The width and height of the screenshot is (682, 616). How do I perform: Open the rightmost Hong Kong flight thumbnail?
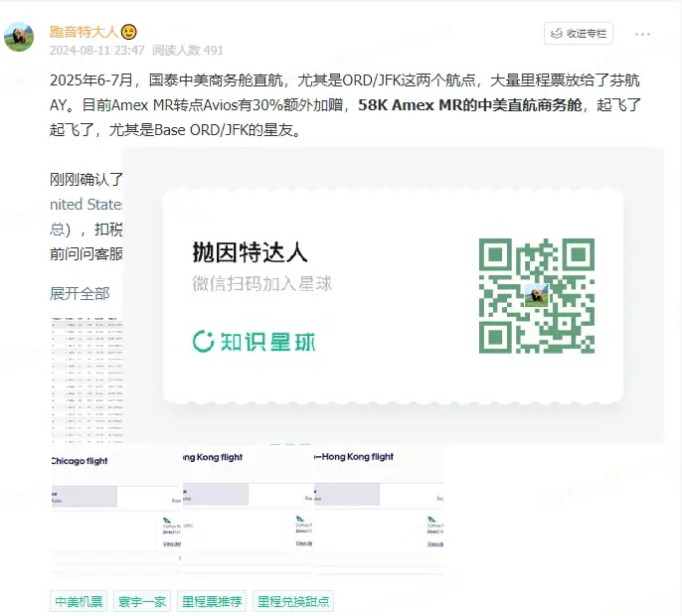tap(379, 511)
